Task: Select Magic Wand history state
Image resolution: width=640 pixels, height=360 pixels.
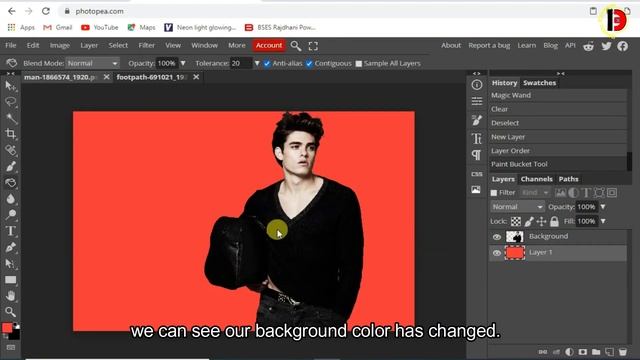Action: 558,95
